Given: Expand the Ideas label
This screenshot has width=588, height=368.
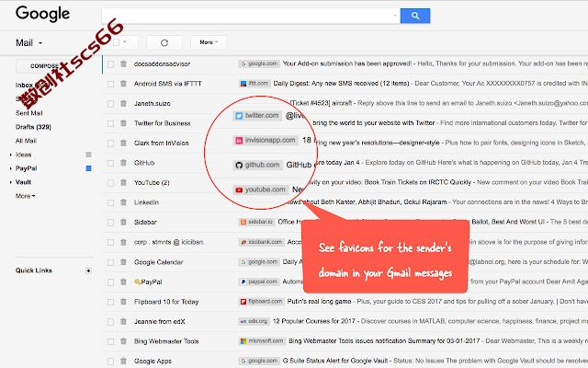Looking at the screenshot, I should [x=10, y=155].
